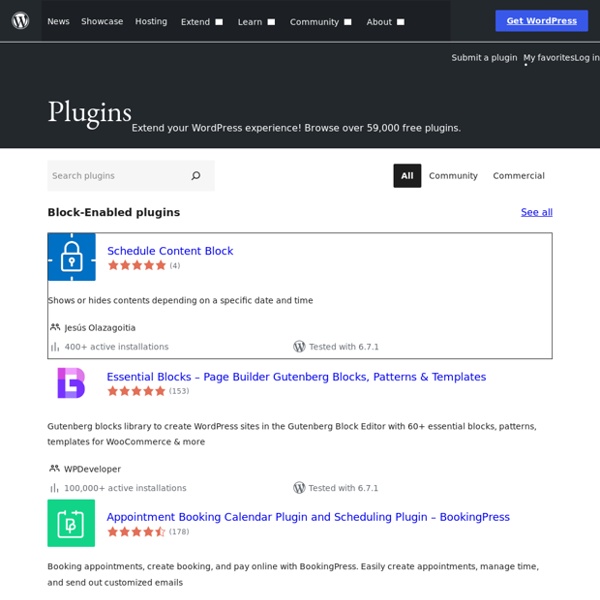Click bar chart icon beside 100,000+ active installations
Viewport: 600px width, 600px height.
tap(54, 488)
